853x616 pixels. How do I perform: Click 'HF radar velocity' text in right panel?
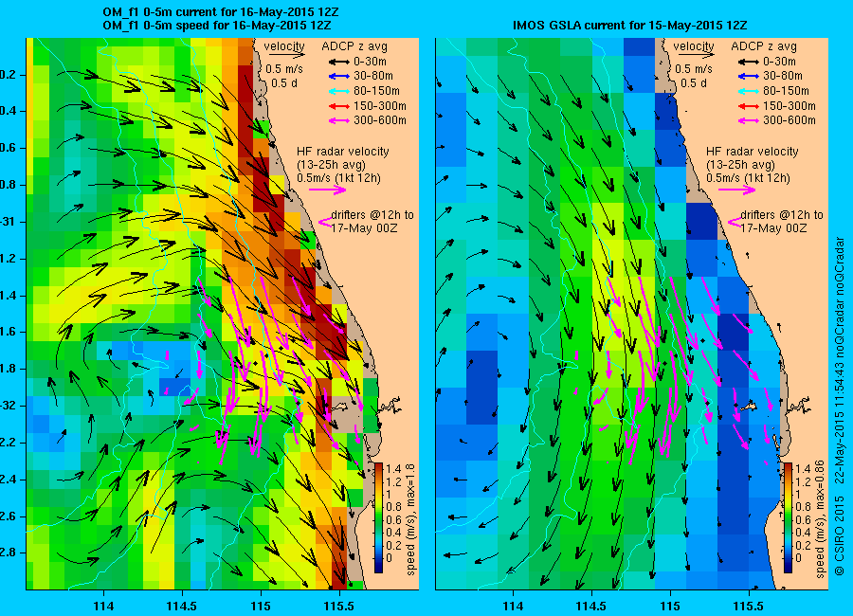[x=753, y=152]
